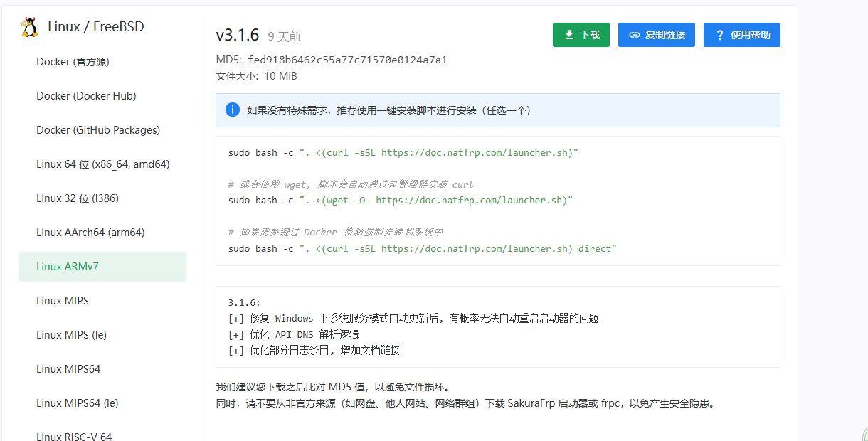Click the Linux penguin icon
This screenshot has height=441, width=868.
(29, 27)
